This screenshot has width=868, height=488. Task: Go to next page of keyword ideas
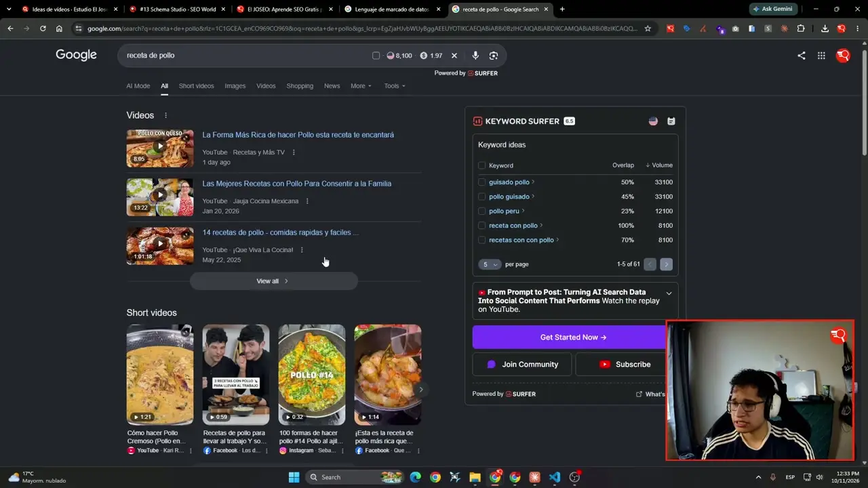click(666, 264)
